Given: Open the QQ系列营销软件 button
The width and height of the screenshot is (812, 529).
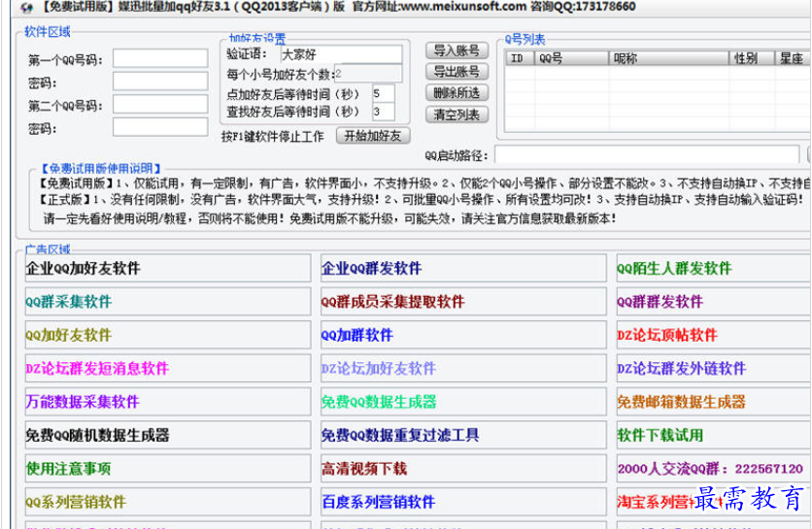Looking at the screenshot, I should pyautogui.click(x=168, y=502).
